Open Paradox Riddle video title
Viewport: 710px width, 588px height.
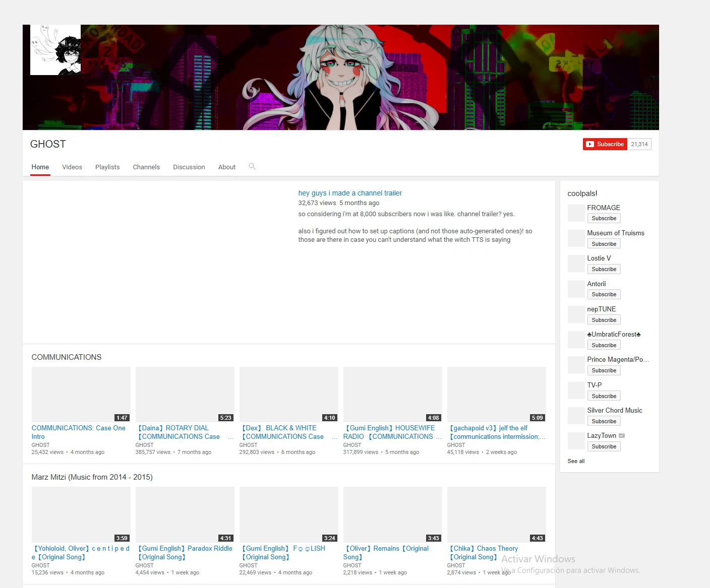(x=185, y=553)
